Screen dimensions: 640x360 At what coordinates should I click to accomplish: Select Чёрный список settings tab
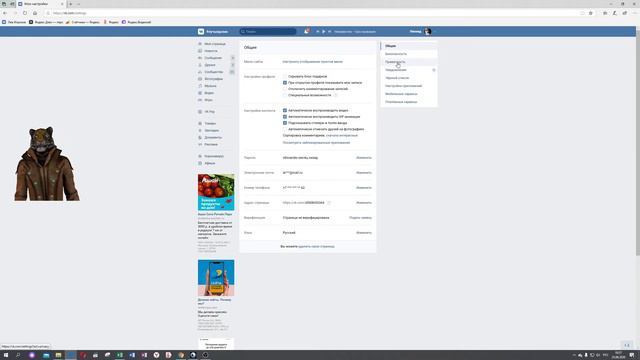[409, 78]
